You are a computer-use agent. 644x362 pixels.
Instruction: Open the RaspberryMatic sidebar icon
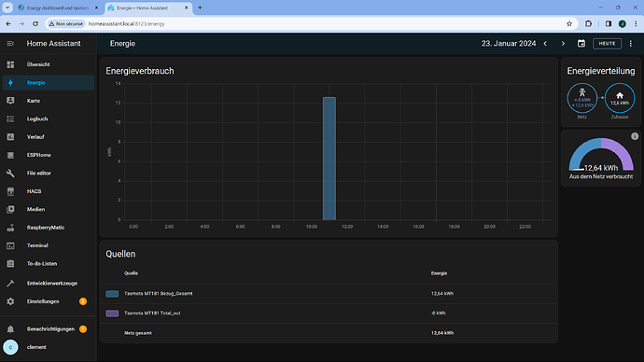(10, 228)
